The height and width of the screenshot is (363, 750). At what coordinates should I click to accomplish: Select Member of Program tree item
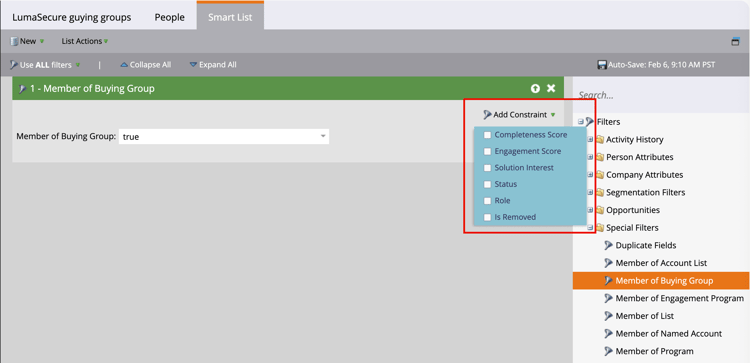[x=654, y=352]
